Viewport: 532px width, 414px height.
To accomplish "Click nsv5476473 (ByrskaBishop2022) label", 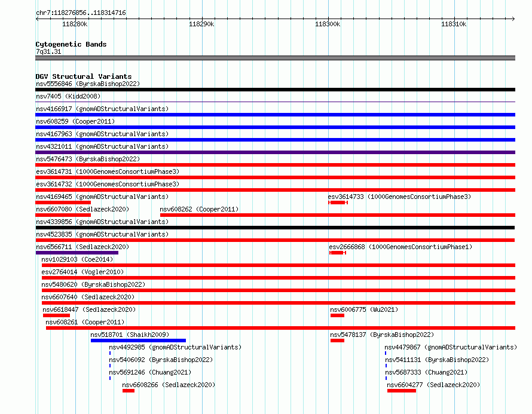I will point(88,159).
